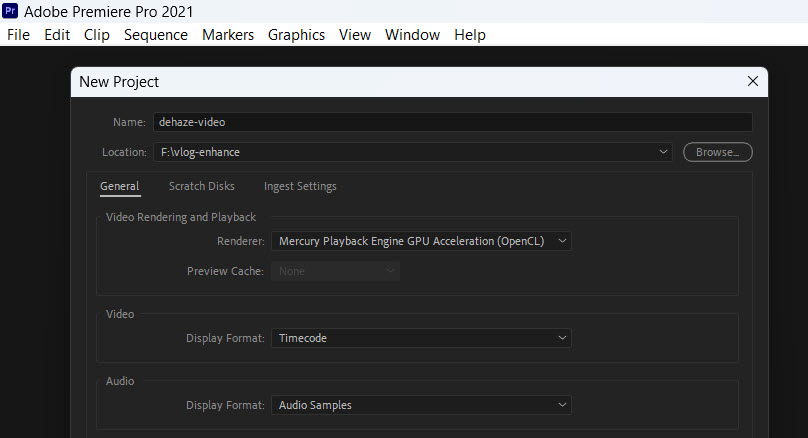
Task: Open the Help menu
Action: [x=470, y=35]
